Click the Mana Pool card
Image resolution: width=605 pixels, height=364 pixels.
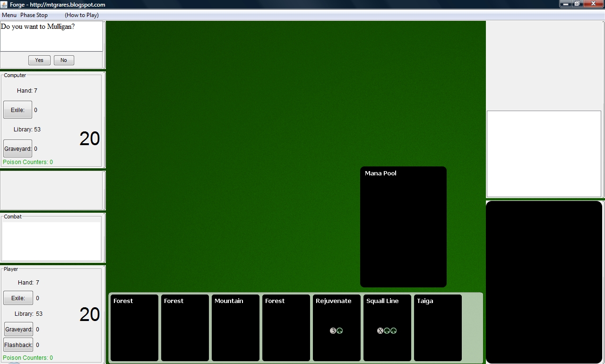[x=403, y=226]
